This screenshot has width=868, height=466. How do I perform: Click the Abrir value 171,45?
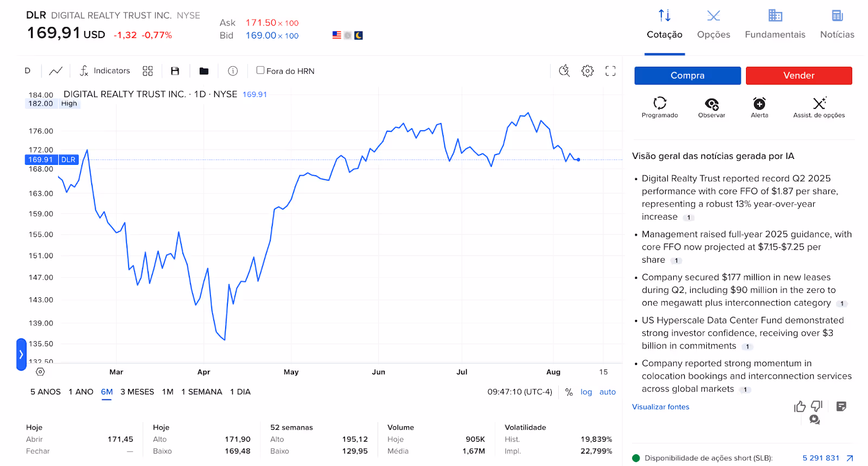click(120, 439)
